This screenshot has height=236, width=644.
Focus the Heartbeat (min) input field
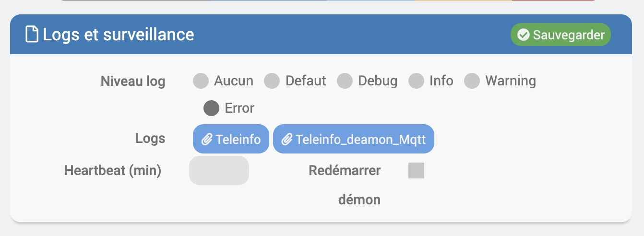[219, 170]
